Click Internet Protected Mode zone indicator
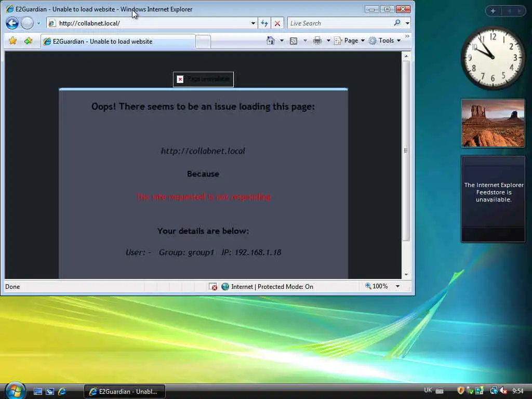 point(268,287)
